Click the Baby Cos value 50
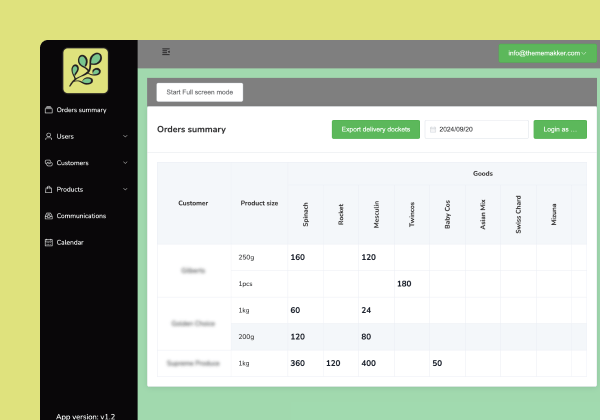 pyautogui.click(x=437, y=363)
